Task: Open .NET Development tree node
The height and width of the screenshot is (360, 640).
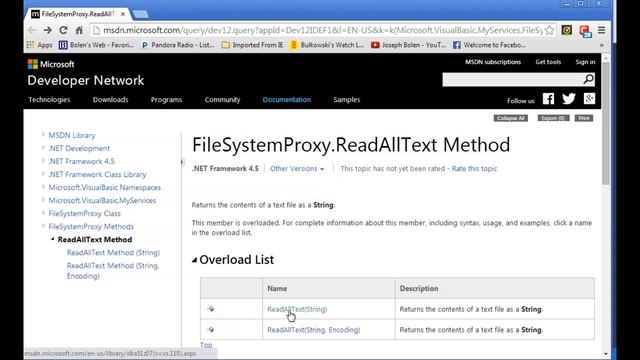Action: 79,148
